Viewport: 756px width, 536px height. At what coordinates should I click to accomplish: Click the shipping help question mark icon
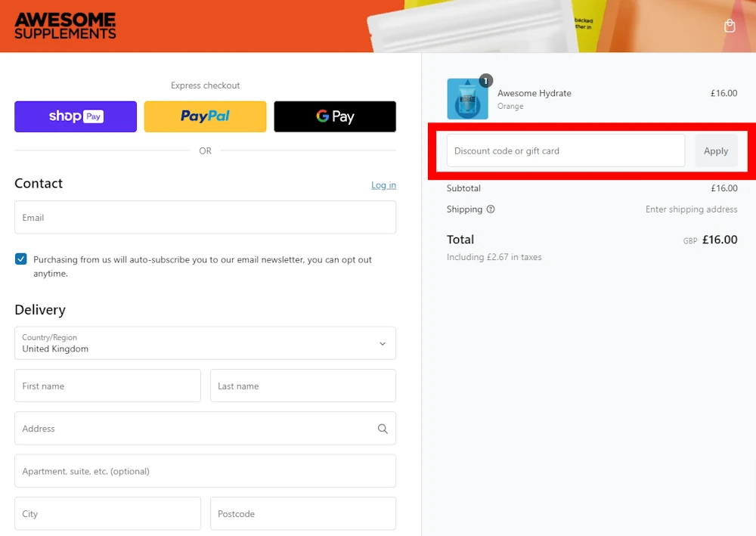point(491,209)
